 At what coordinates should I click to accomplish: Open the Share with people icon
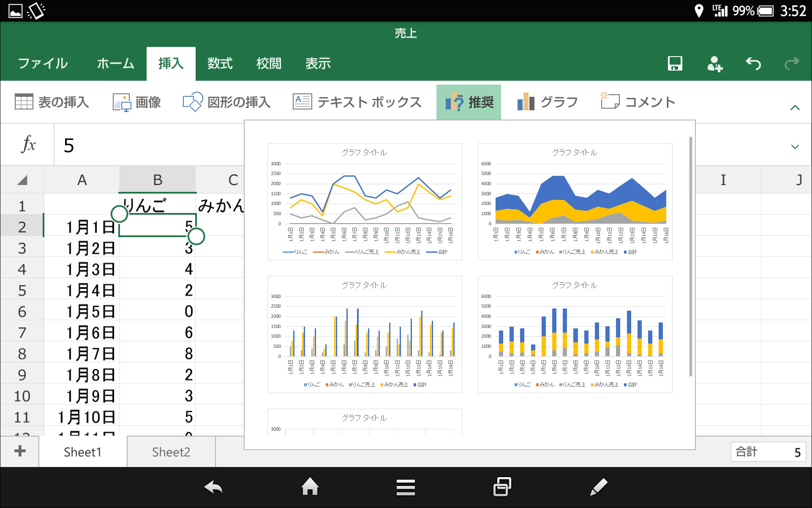(714, 63)
